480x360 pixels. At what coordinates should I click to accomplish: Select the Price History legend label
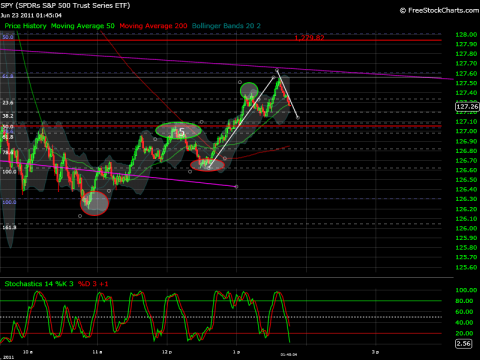[25, 26]
